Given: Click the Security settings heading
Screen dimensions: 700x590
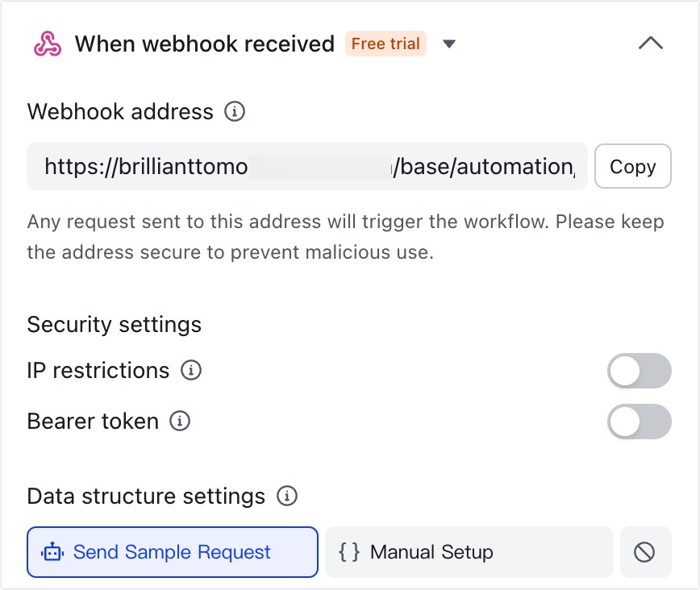Looking at the screenshot, I should pyautogui.click(x=114, y=325).
